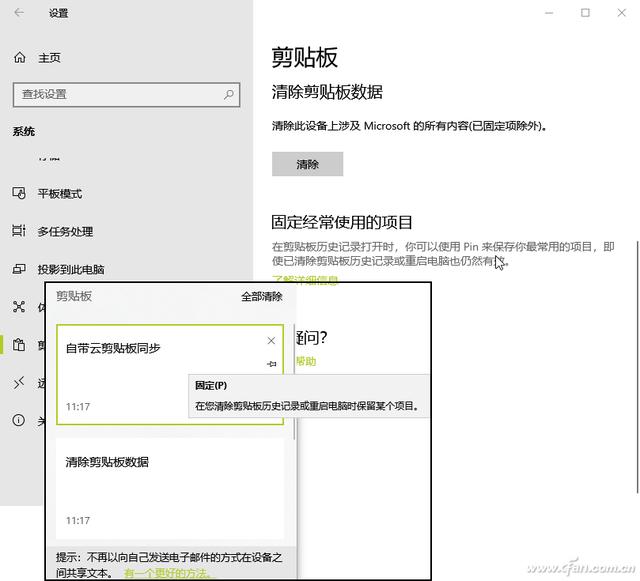Maximize the Settings window
The height and width of the screenshot is (581, 640).
[x=585, y=13]
